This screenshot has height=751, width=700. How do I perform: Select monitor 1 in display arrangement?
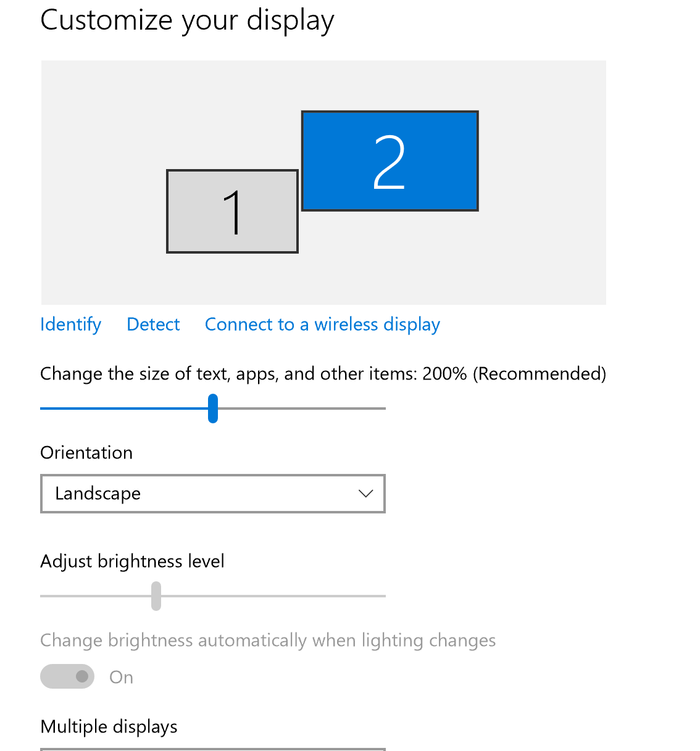pos(232,212)
